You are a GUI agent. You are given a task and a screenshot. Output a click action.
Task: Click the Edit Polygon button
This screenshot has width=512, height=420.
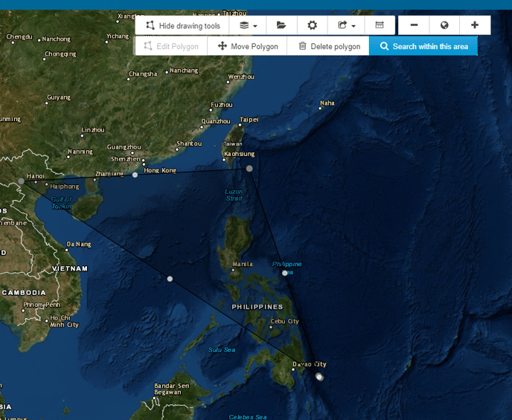click(x=171, y=46)
